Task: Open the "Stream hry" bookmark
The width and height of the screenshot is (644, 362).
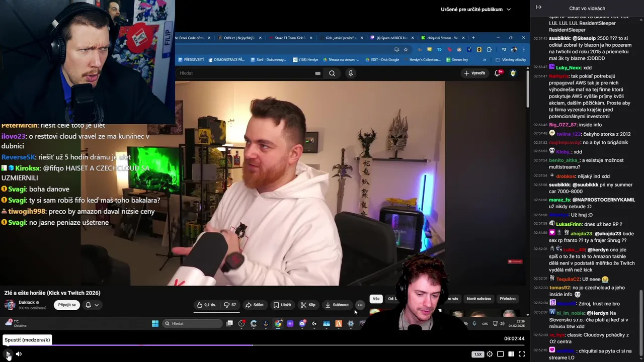Action: [x=457, y=60]
